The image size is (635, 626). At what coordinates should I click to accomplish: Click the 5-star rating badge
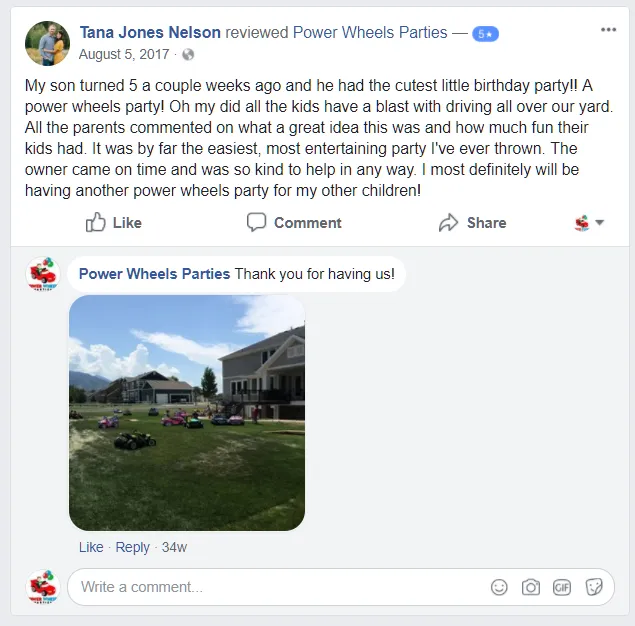point(485,34)
